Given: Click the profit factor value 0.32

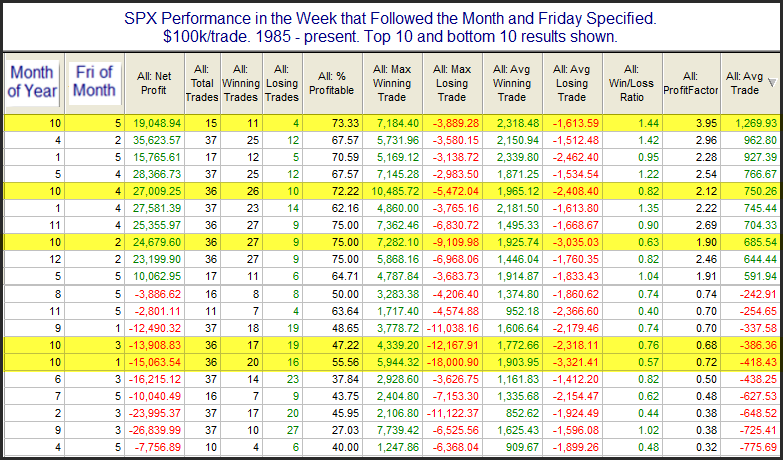Looking at the screenshot, I should [708, 448].
